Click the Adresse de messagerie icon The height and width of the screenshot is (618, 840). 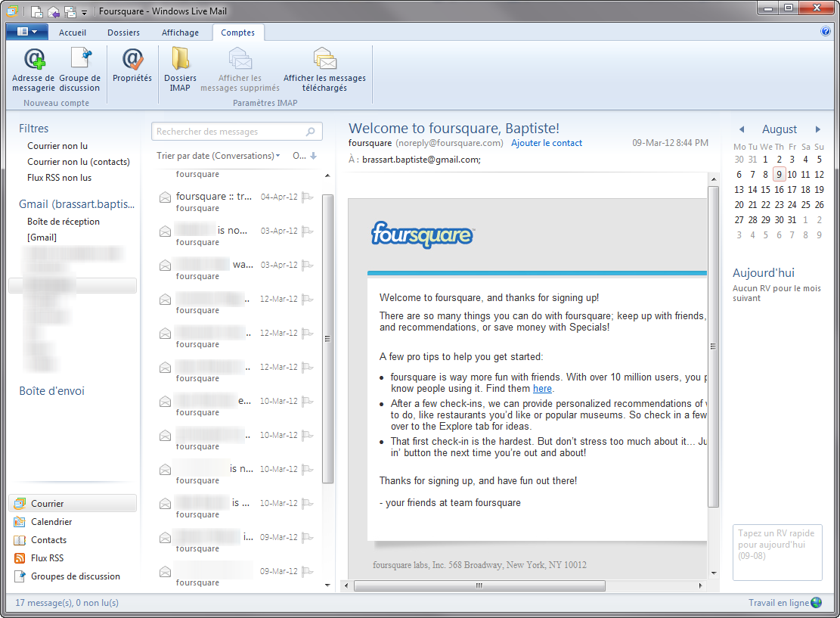(x=34, y=59)
